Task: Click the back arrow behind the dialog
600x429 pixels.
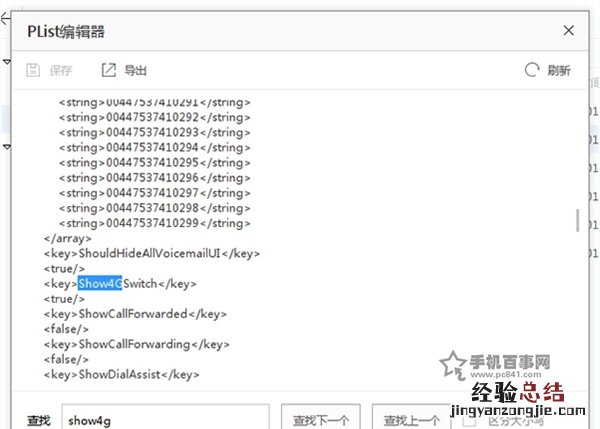Action: tap(4, 18)
